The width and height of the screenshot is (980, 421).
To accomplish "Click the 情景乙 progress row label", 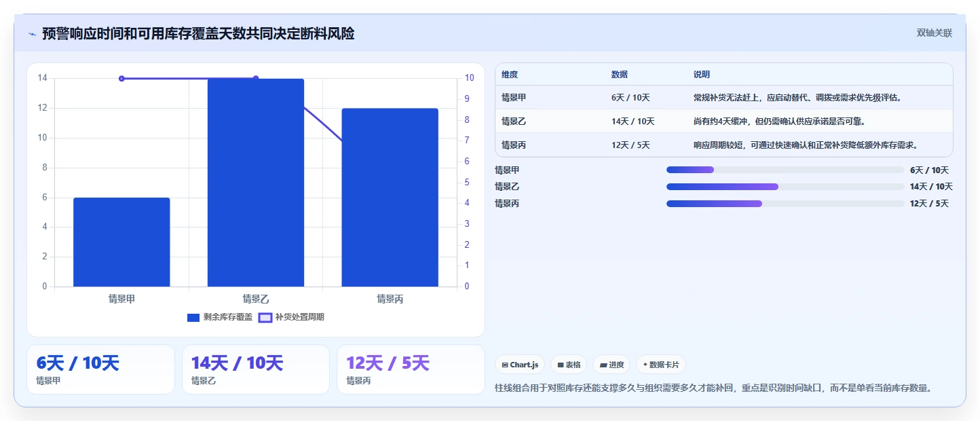I will [507, 187].
